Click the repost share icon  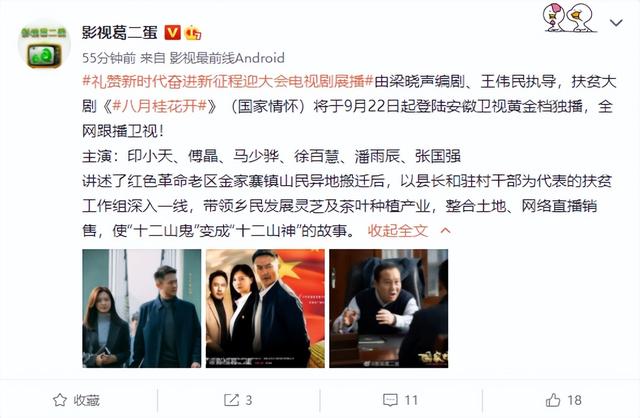coord(231,400)
